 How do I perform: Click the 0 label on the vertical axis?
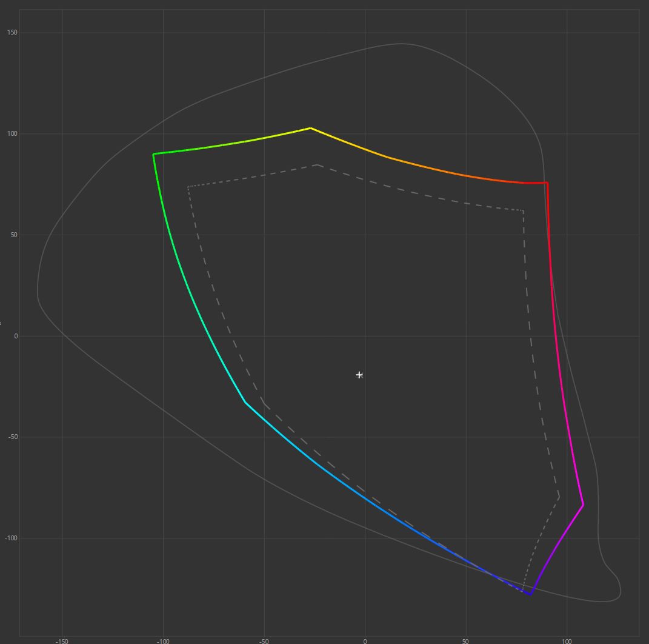point(16,337)
